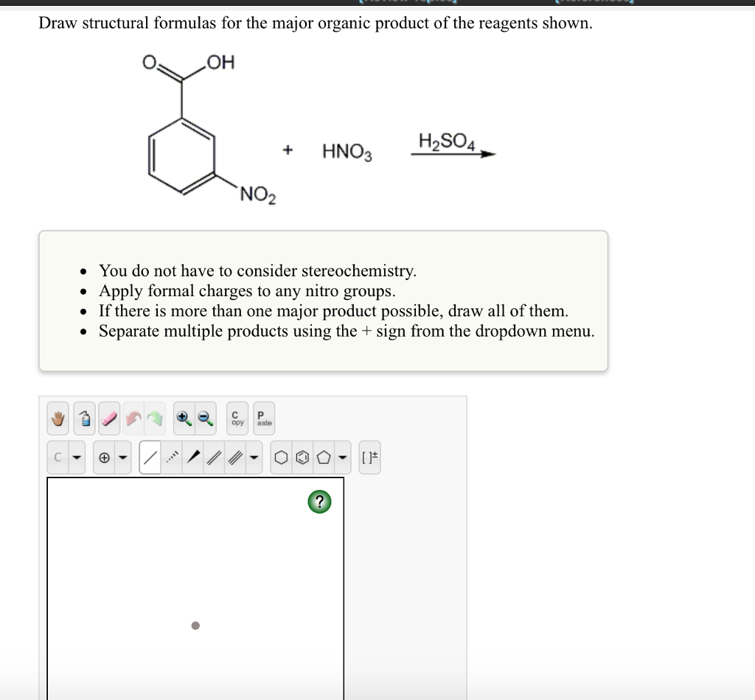Select the benzene ring template
The width and height of the screenshot is (755, 700).
302,455
